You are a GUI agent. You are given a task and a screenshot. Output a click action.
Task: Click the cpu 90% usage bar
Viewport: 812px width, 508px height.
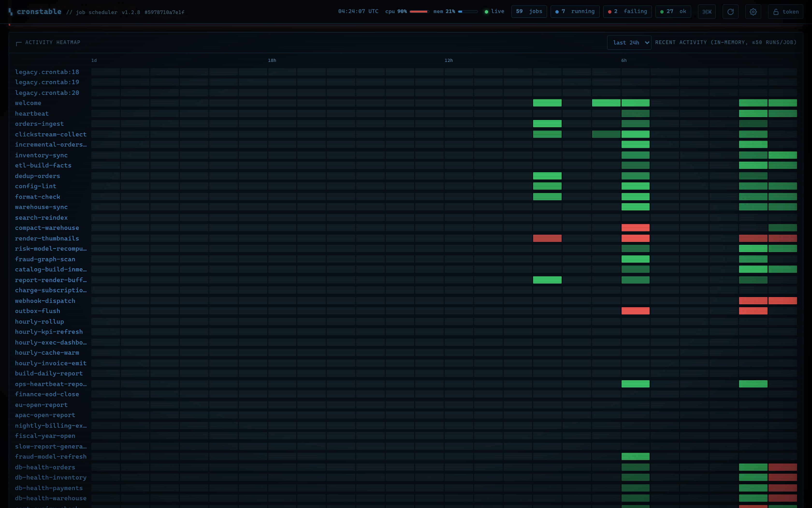coord(419,11)
